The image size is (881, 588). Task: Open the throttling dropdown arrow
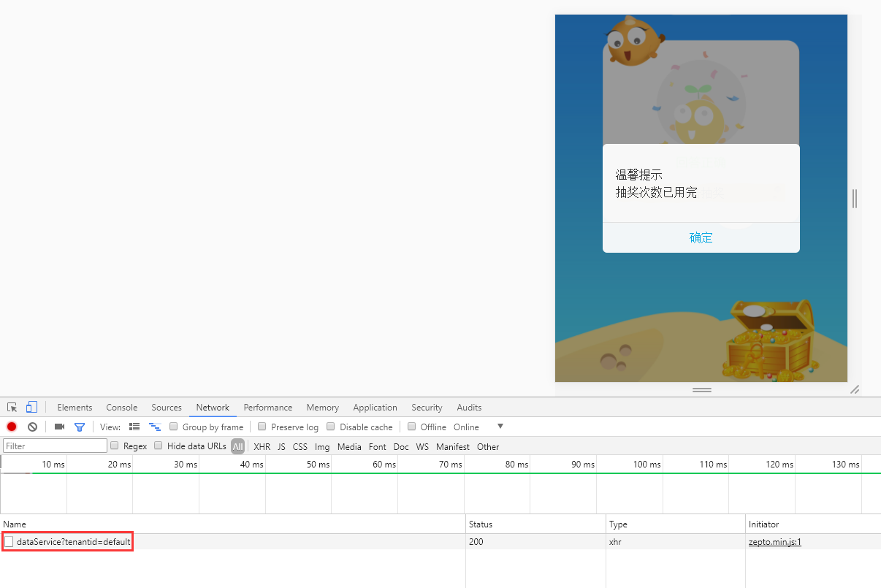point(500,427)
